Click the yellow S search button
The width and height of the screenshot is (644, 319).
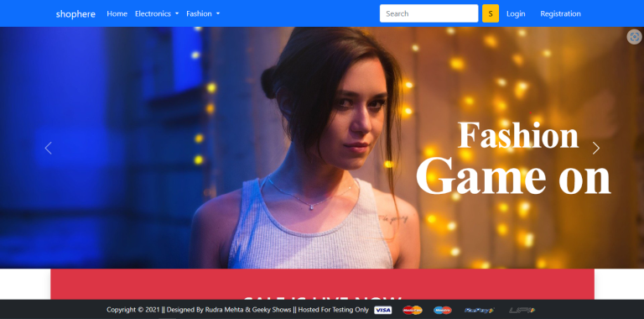coord(491,13)
